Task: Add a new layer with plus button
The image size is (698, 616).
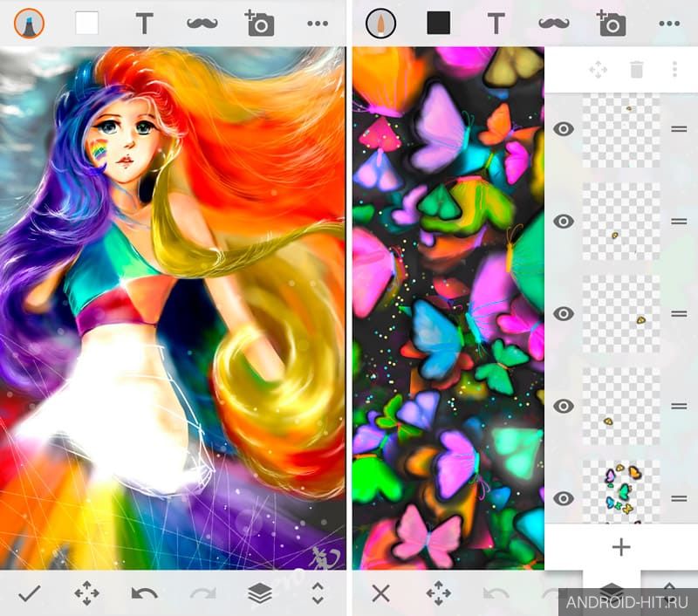Action: [621, 547]
